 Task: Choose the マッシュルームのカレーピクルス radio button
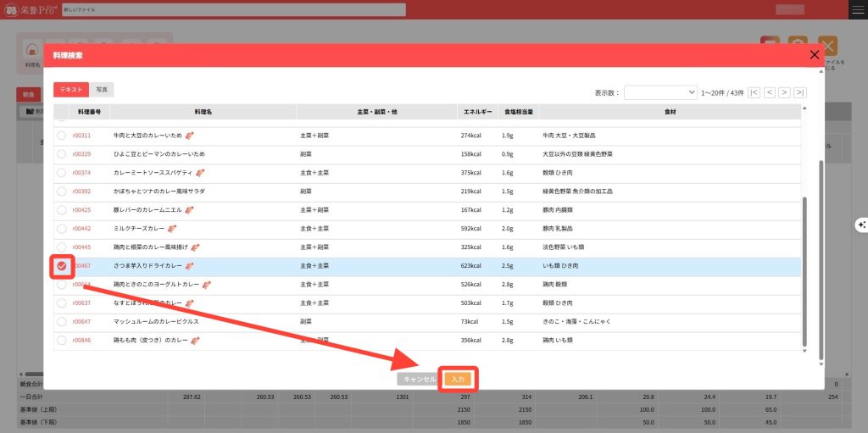pyautogui.click(x=62, y=322)
